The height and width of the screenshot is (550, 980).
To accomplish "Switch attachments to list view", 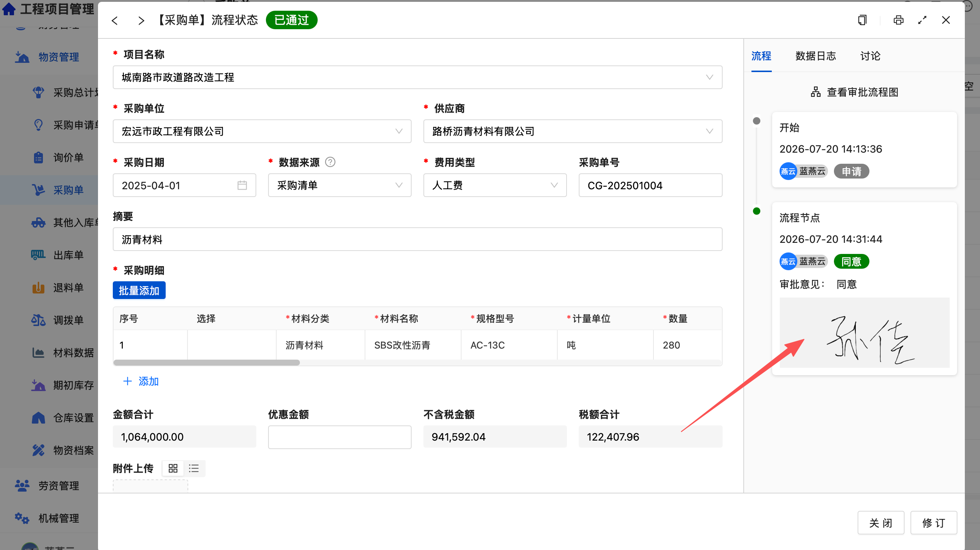I will coord(194,468).
